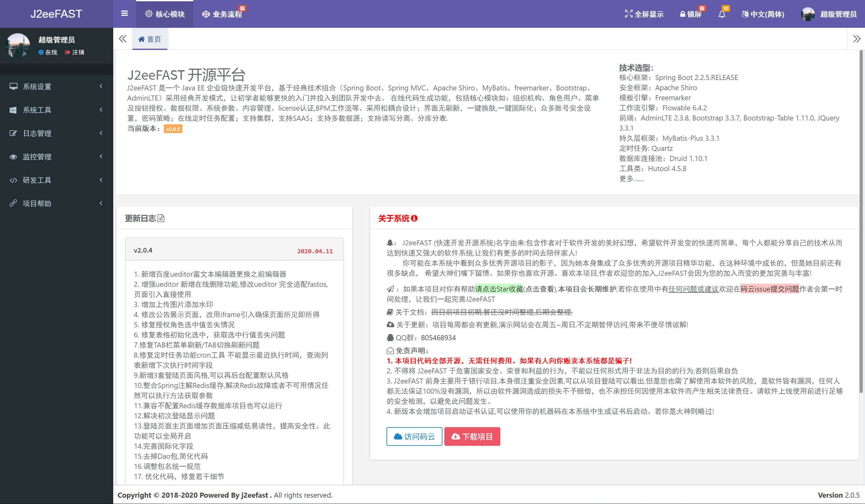Switch to 核心模块 top menu
Viewport: 865px width, 504px height.
tap(165, 14)
